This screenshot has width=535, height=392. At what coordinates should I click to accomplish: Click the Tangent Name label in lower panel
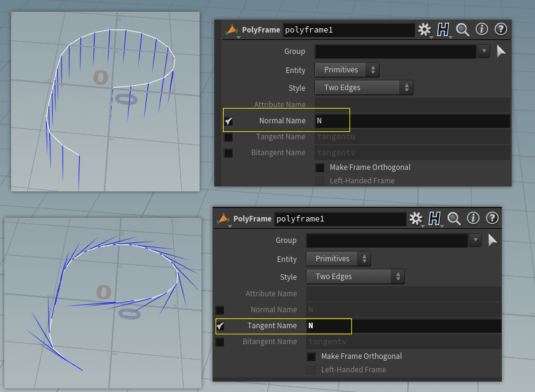click(x=272, y=326)
